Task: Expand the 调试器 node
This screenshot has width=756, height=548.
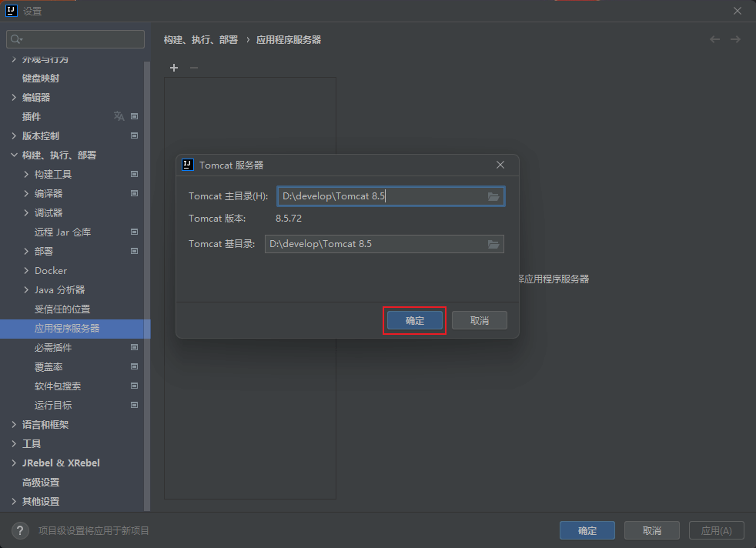Action: pos(26,212)
